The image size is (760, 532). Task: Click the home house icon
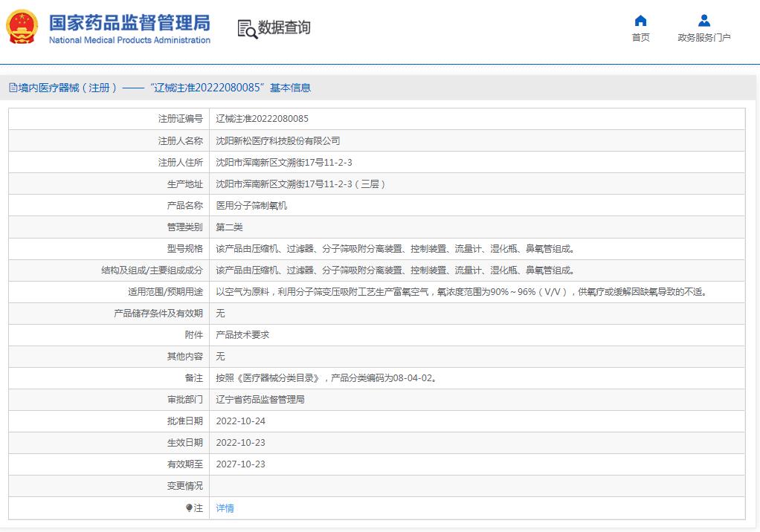point(640,21)
